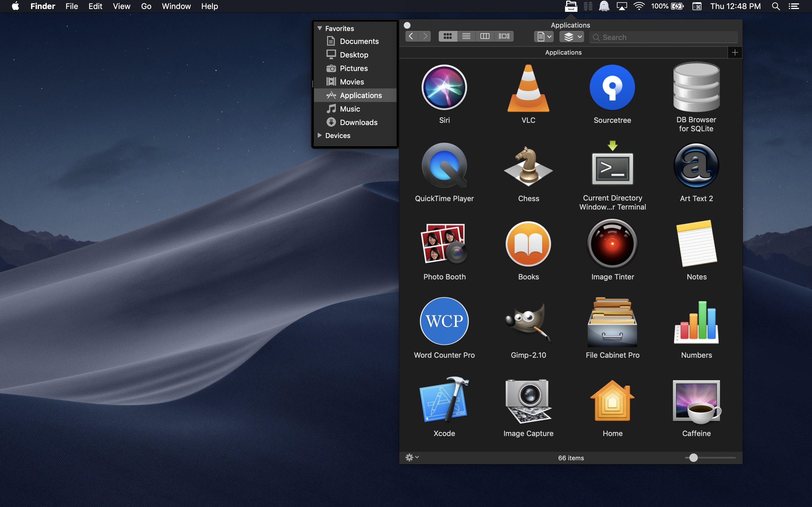812x507 pixels.
Task: Open Sourcetree
Action: tap(612, 88)
